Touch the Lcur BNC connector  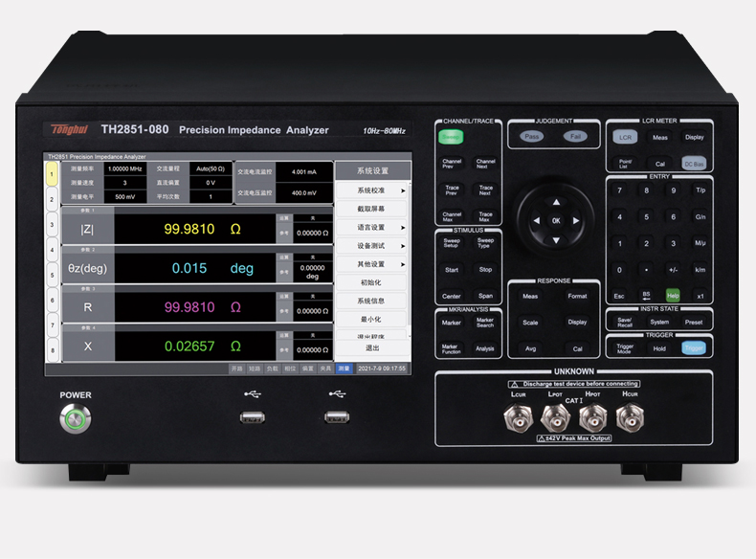[518, 417]
